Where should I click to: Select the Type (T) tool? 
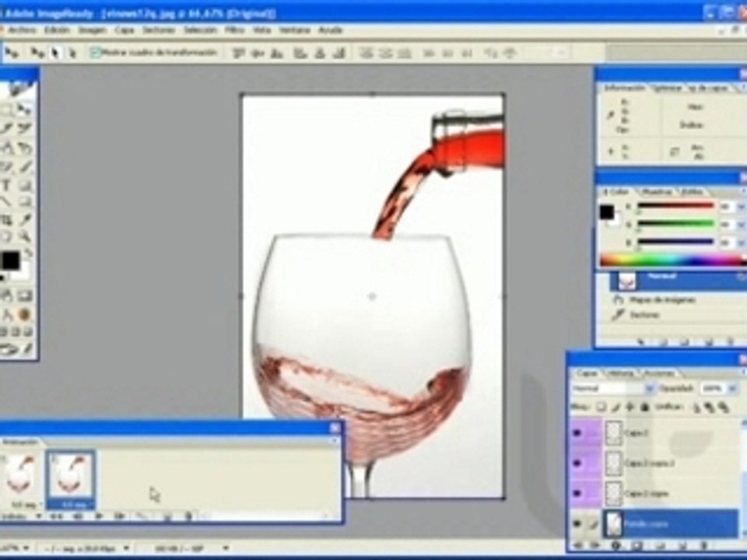(x=6, y=185)
